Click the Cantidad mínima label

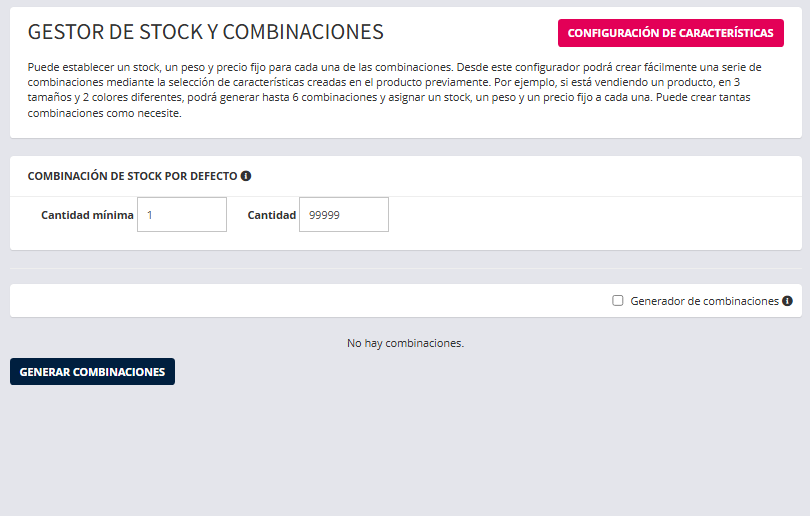tap(87, 215)
